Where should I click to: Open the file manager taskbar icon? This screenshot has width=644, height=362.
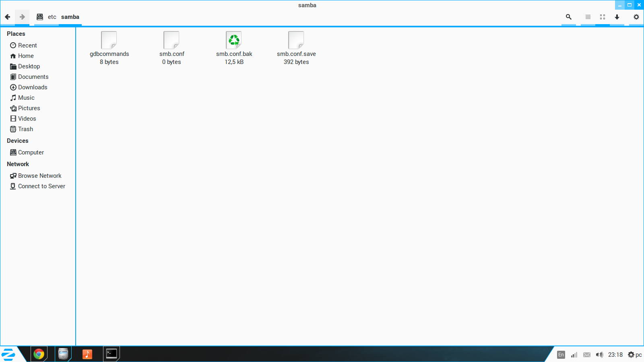(x=63, y=354)
